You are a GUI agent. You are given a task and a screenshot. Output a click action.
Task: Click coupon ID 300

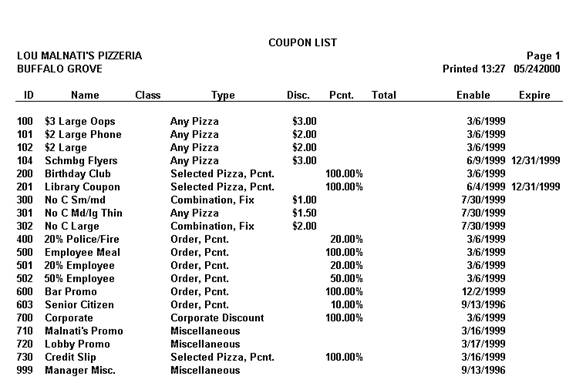[25, 200]
